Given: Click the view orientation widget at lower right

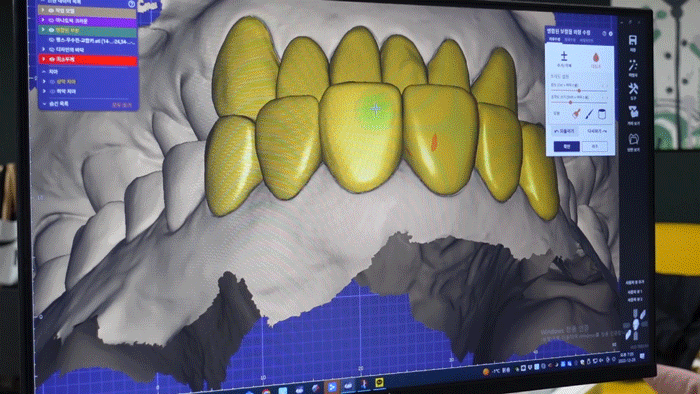Looking at the screenshot, I should [x=636, y=324].
